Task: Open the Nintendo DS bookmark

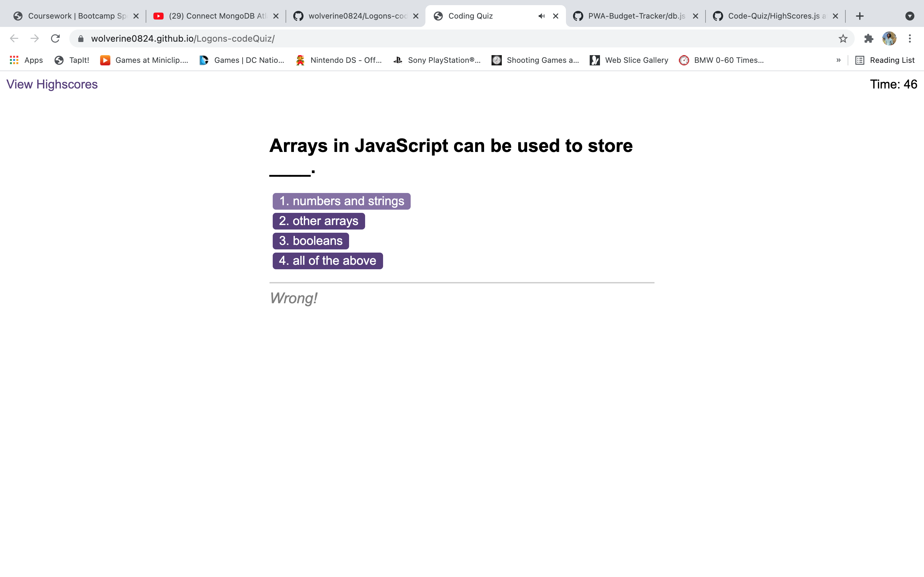Action: coord(338,60)
